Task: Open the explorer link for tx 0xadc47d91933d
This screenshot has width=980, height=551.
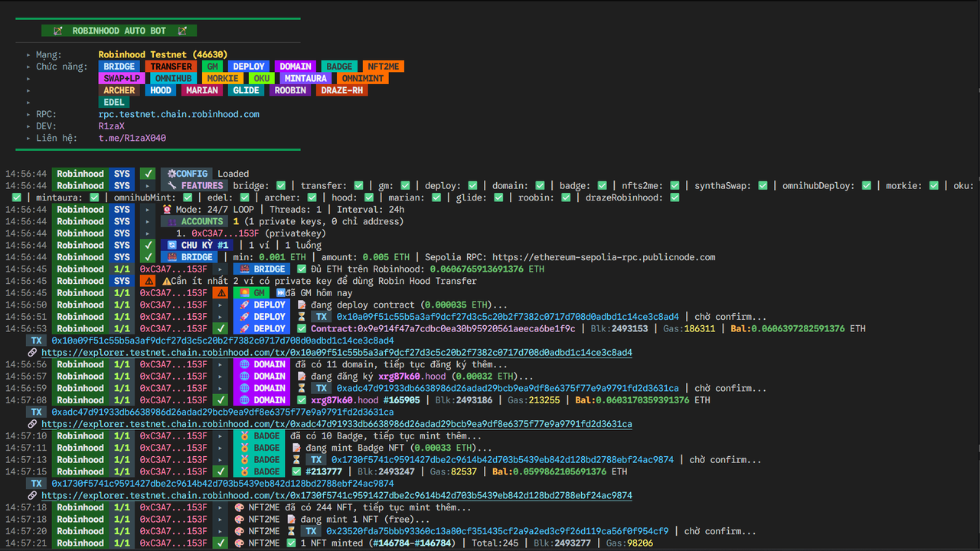Action: tap(337, 424)
